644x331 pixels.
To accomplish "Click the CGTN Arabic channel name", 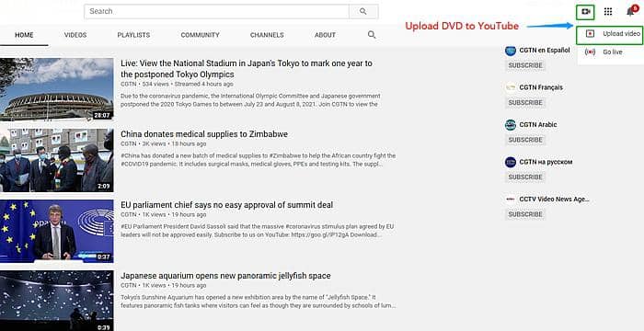I will tap(538, 124).
